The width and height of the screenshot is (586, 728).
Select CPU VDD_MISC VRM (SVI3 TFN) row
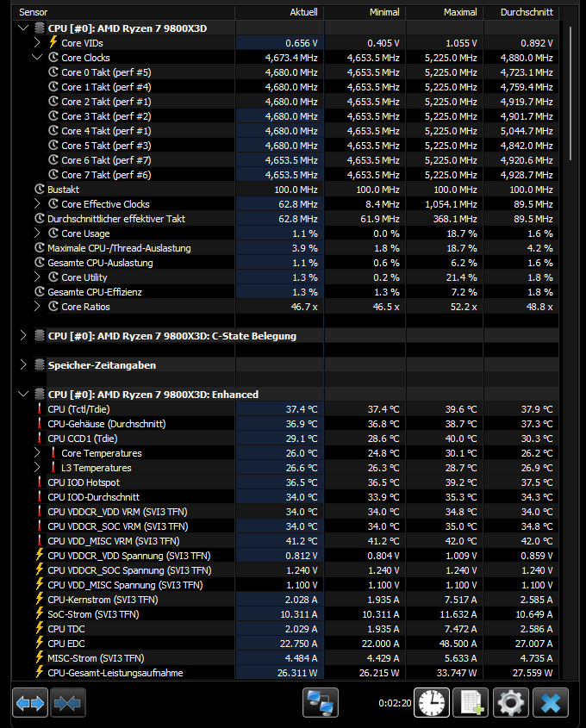click(286, 541)
